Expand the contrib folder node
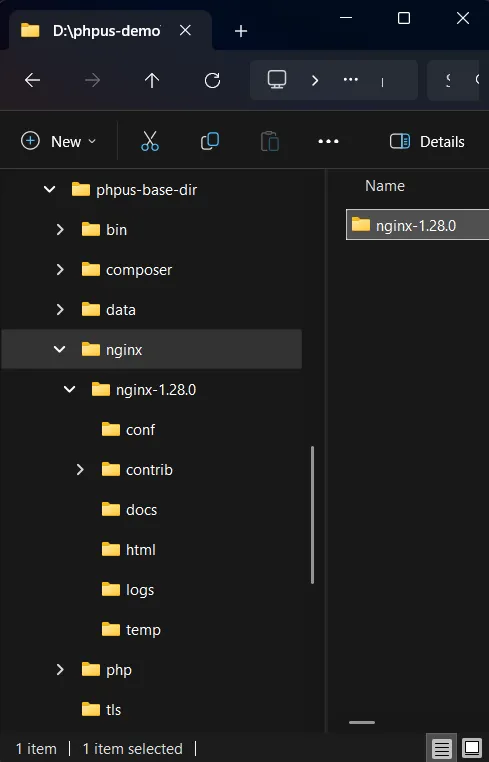 coord(80,469)
